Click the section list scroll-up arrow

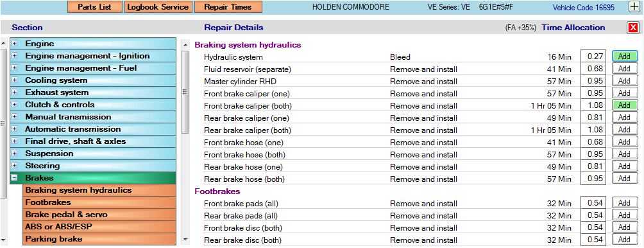click(4, 43)
